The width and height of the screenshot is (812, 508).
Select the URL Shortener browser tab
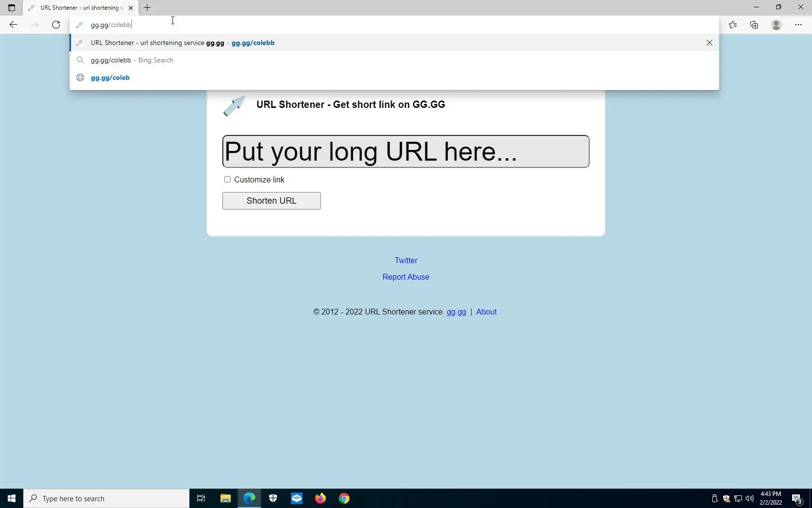pyautogui.click(x=81, y=8)
